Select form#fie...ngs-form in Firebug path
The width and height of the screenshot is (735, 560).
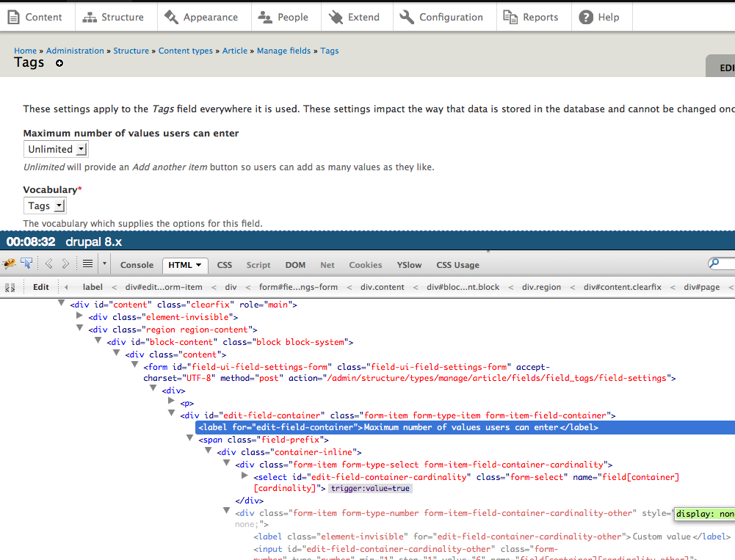point(298,287)
